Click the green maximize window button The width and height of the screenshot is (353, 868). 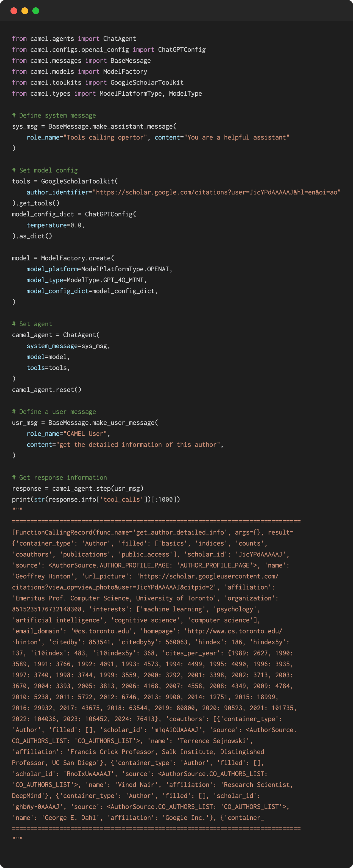pyautogui.click(x=36, y=11)
